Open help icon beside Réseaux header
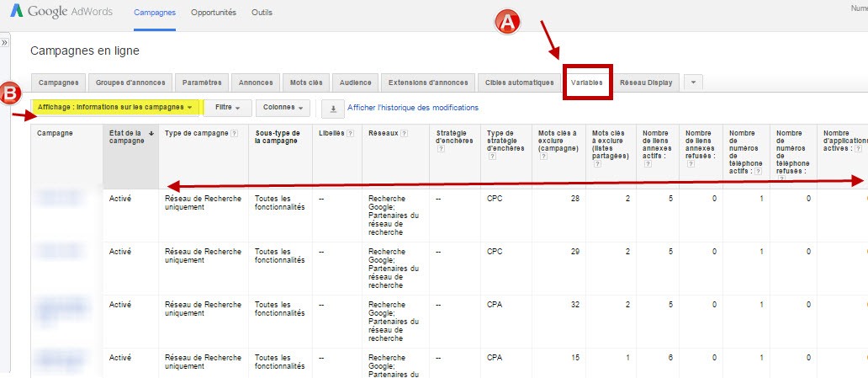 click(x=404, y=133)
